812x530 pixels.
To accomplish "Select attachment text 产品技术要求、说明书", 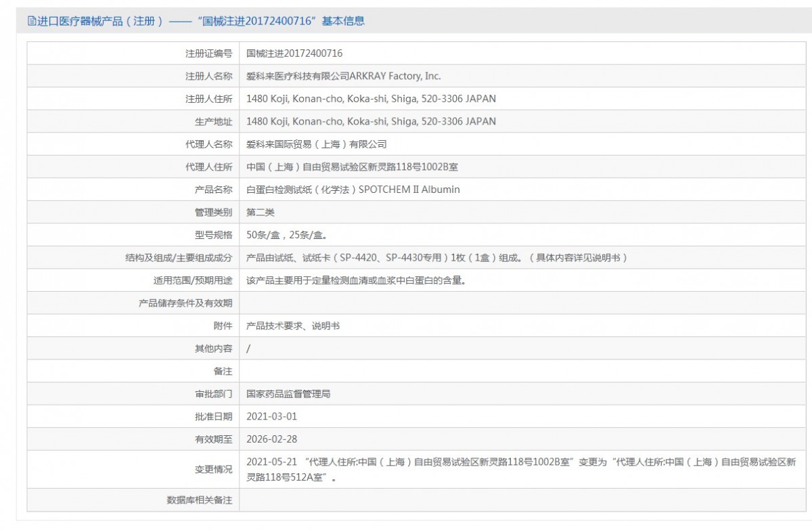I will tap(293, 326).
